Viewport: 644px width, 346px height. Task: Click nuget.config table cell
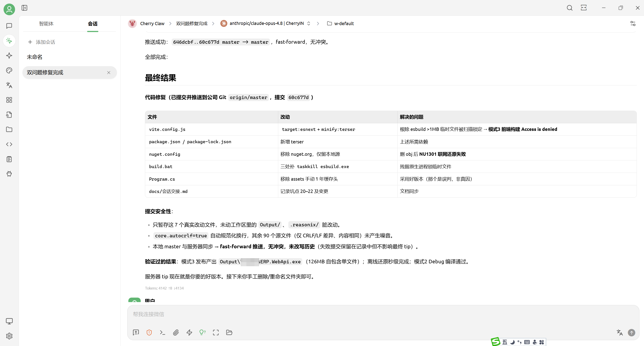tap(212, 154)
